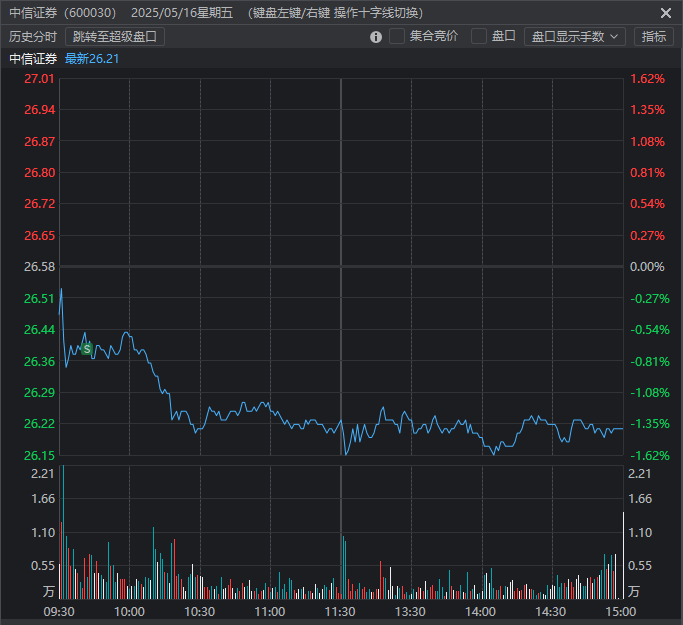Toggle the 盘口 checkbox

[479, 36]
